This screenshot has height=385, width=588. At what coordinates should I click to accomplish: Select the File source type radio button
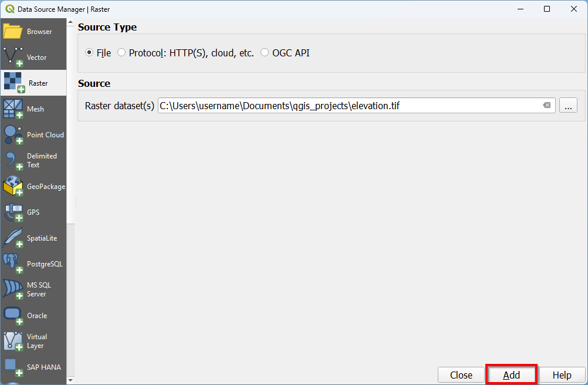coord(89,53)
